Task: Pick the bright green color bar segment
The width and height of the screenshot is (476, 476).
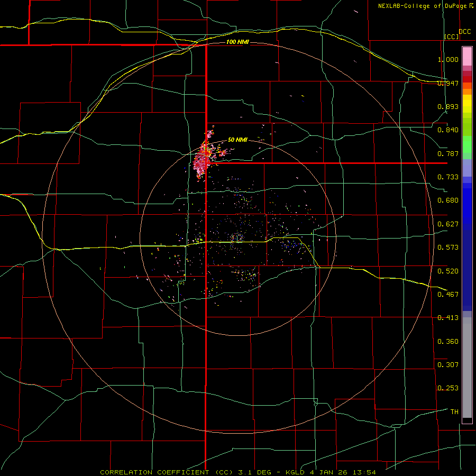Action: click(x=467, y=144)
